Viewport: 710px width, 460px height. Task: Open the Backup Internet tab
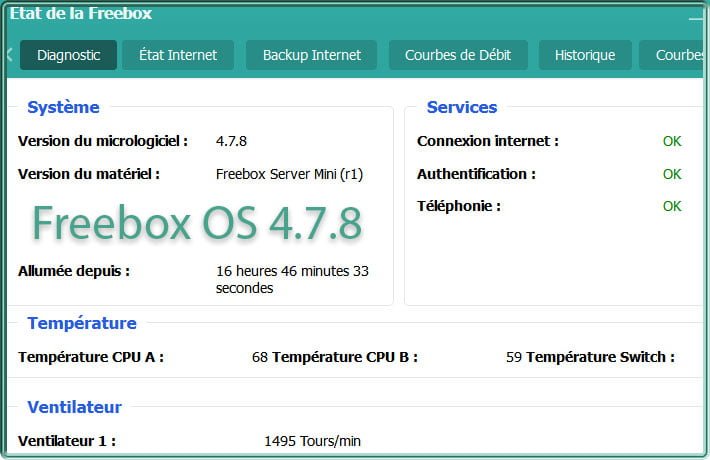tap(312, 55)
